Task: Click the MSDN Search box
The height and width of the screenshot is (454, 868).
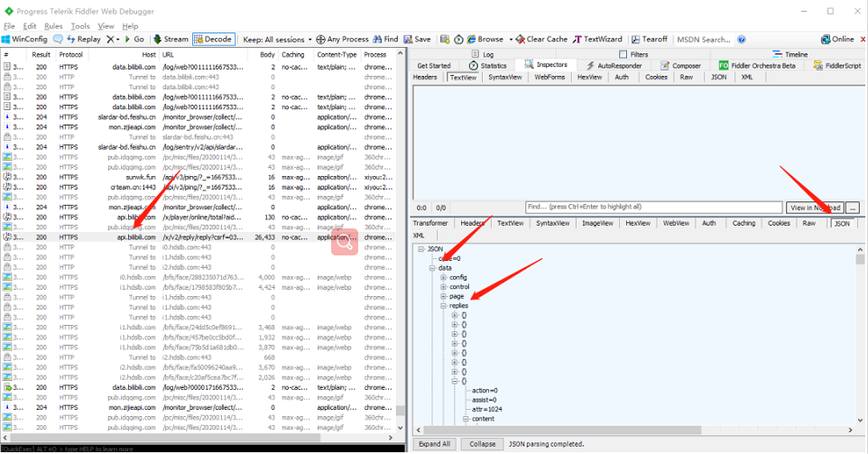Action: [704, 40]
